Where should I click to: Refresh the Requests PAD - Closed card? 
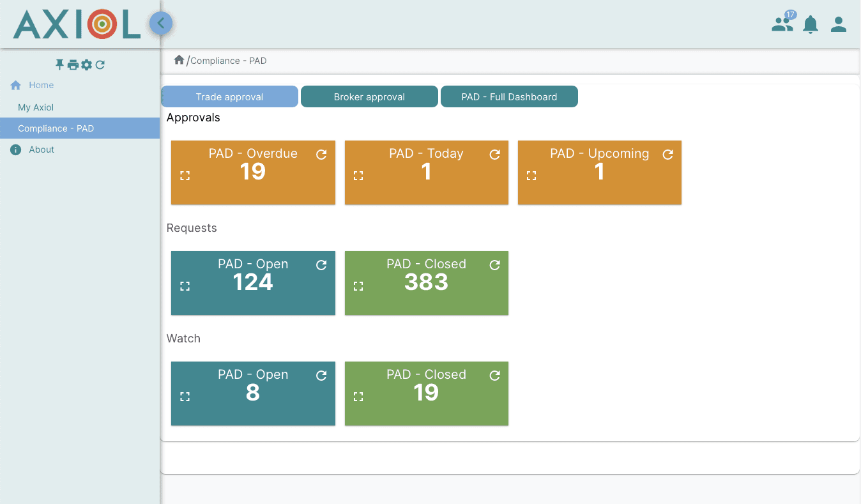click(494, 265)
